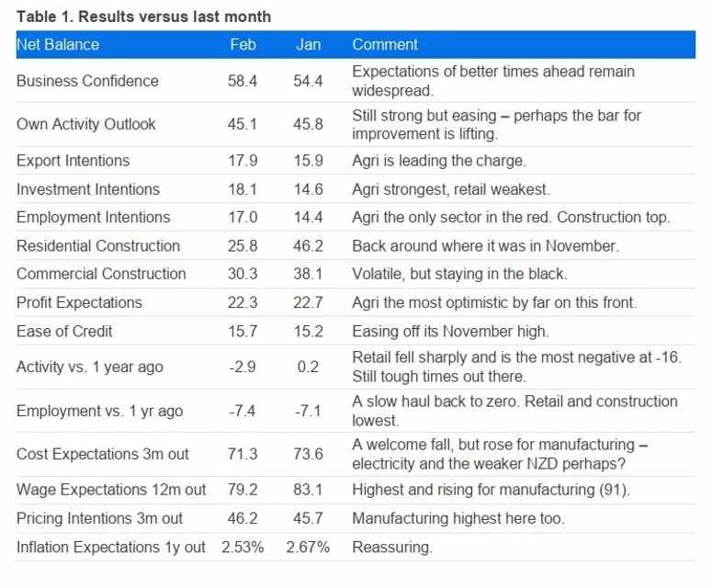Click the Commercial Construction row label
Viewport: 712px width, 588px height.
click(x=101, y=274)
